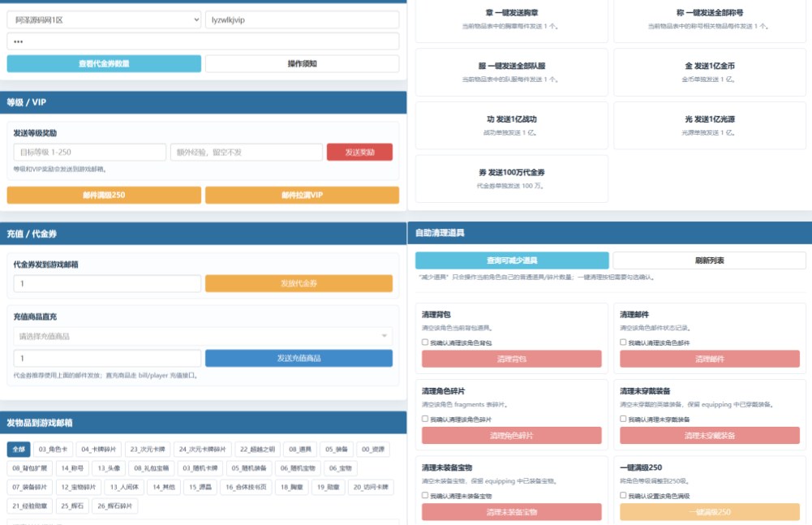Select the 08_背包扩展 category tag
Viewport: 812px width, 525px height.
point(29,468)
